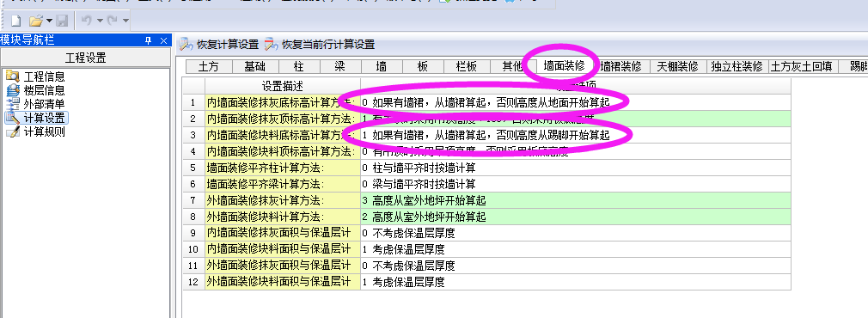Pin the 模块导航栏 panel
Viewport: 868px width, 318px height.
[x=148, y=40]
